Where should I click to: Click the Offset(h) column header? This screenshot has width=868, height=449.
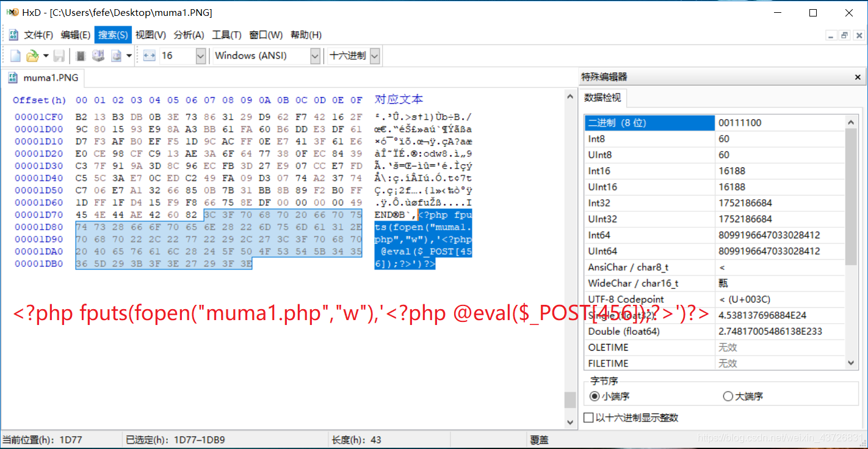39,100
